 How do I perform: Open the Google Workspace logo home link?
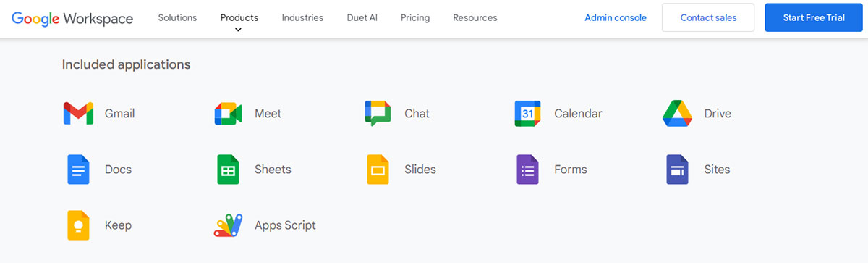pos(72,18)
